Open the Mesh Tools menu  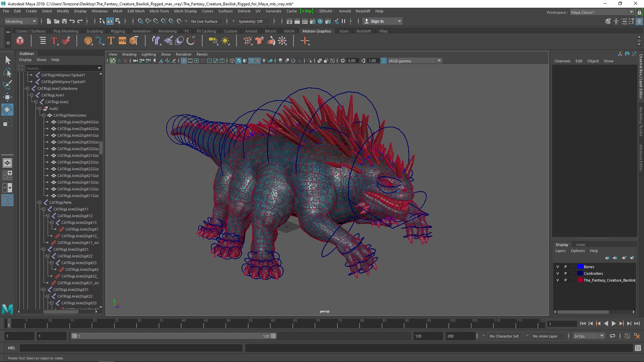159,11
